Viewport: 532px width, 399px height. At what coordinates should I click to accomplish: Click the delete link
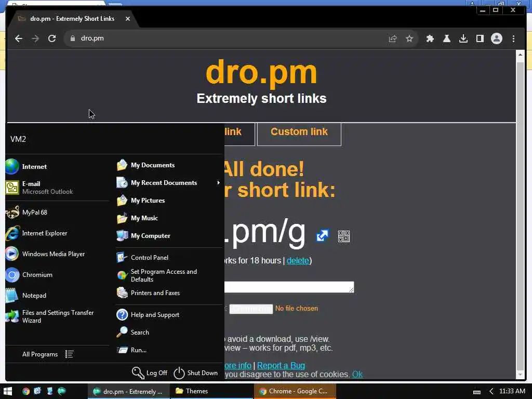(x=298, y=261)
